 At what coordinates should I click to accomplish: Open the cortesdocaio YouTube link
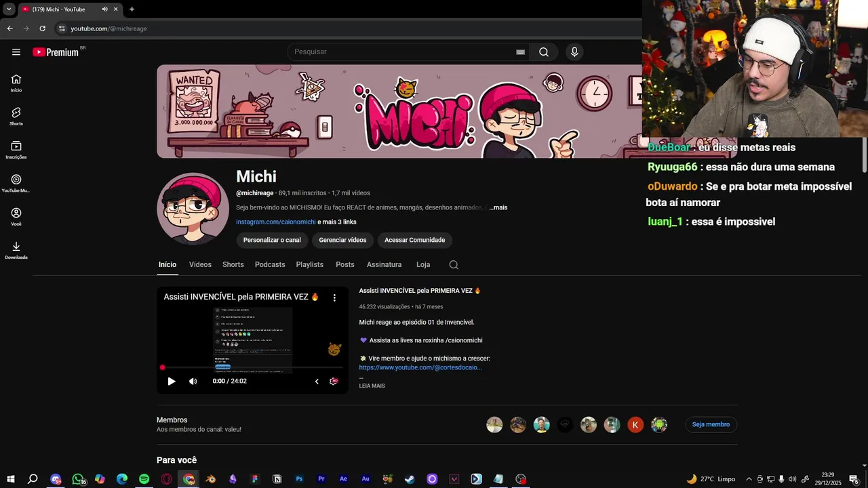pos(420,367)
